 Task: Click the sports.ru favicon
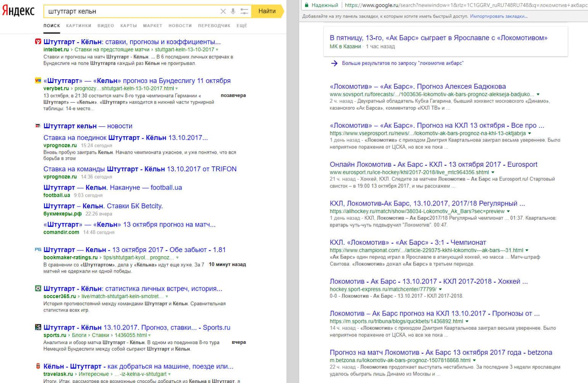(x=38, y=327)
